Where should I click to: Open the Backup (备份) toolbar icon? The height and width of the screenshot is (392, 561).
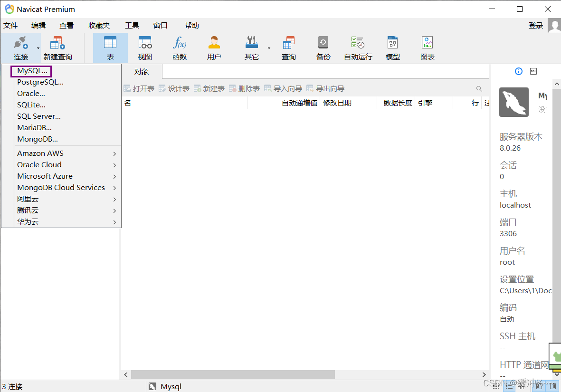tap(323, 43)
